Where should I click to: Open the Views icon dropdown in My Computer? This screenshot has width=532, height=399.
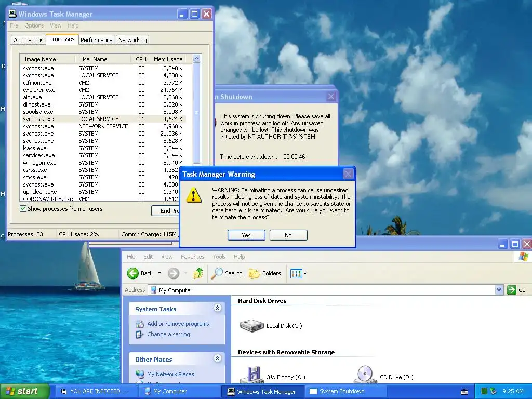[x=298, y=273]
